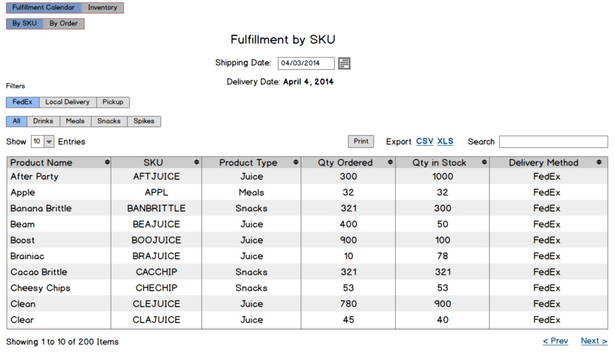Go to Next page of items
615x360 pixels.
594,341
